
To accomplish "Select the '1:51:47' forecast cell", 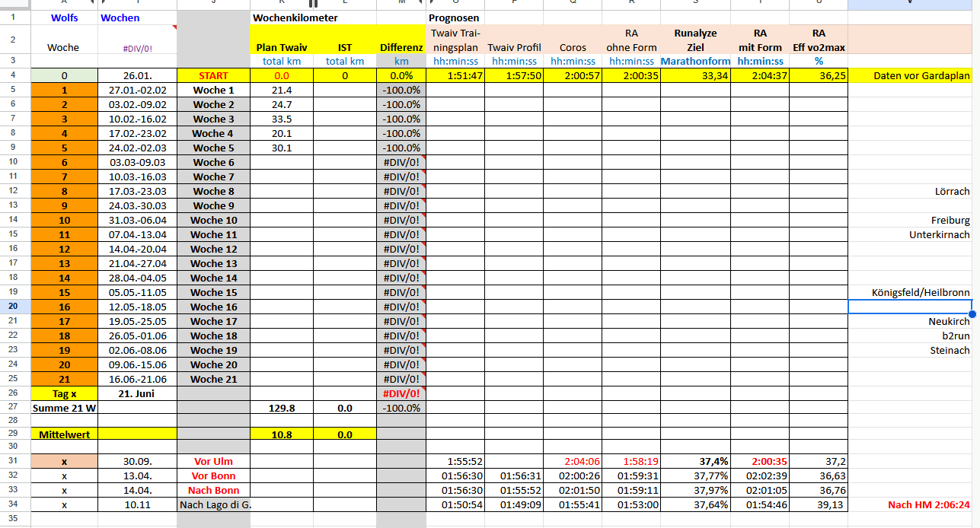I will [x=455, y=75].
